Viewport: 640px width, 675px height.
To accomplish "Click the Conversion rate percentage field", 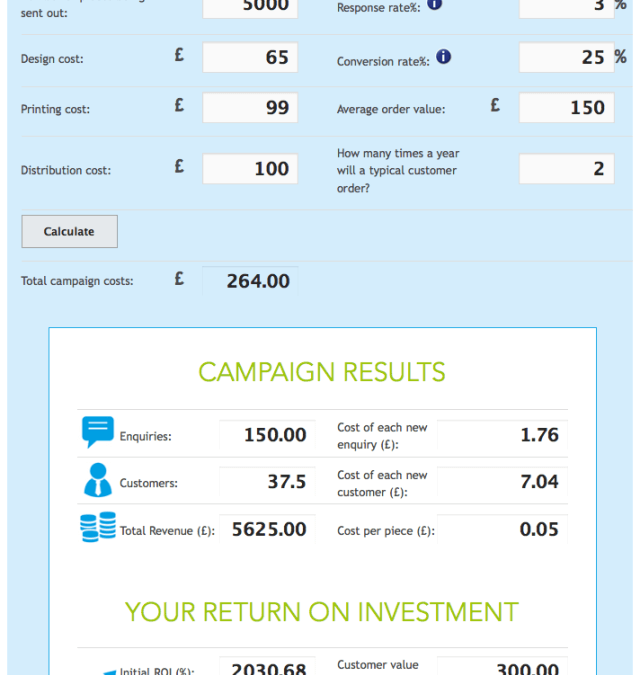I will (566, 58).
